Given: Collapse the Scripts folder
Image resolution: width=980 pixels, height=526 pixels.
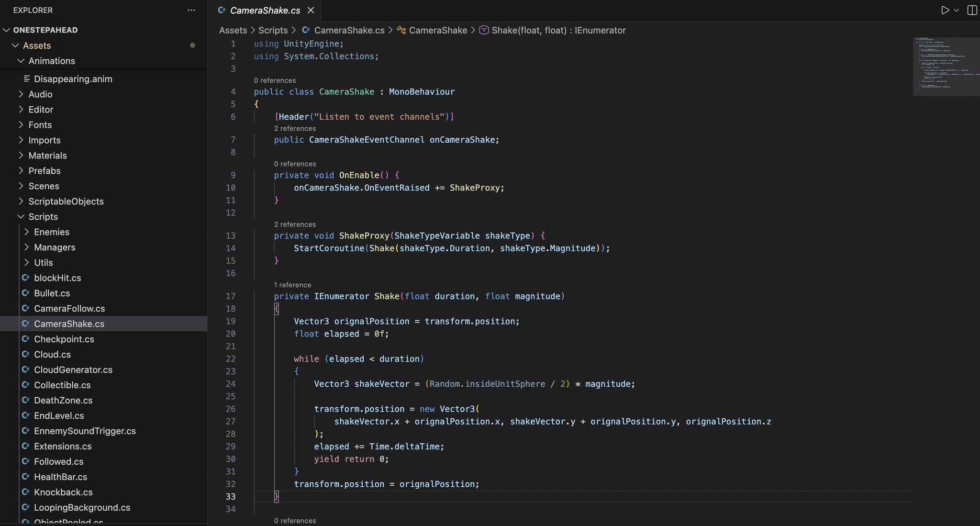Looking at the screenshot, I should click(x=21, y=216).
